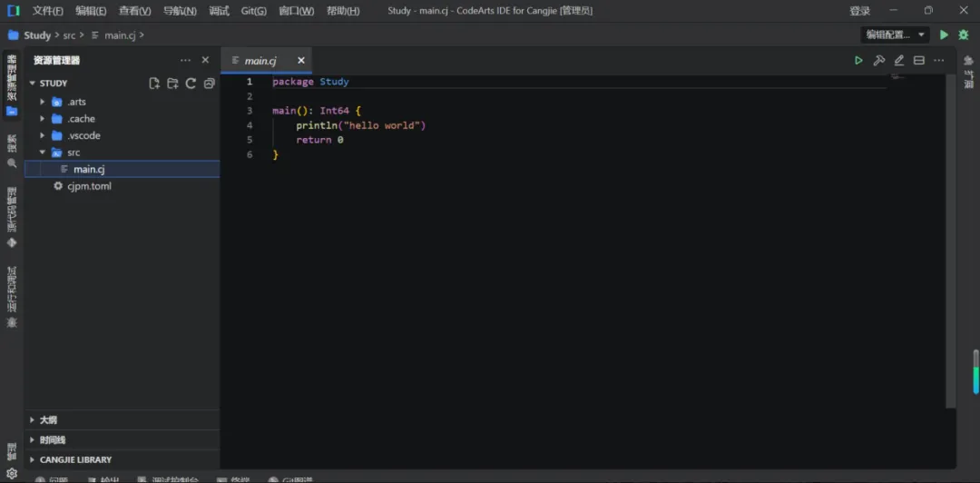The height and width of the screenshot is (483, 980).
Task: Click src in the breadcrumb path
Action: coord(69,35)
